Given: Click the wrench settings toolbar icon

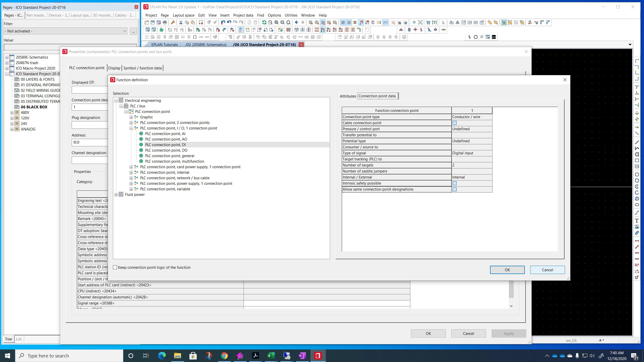Looking at the screenshot, I should [x=173, y=22].
